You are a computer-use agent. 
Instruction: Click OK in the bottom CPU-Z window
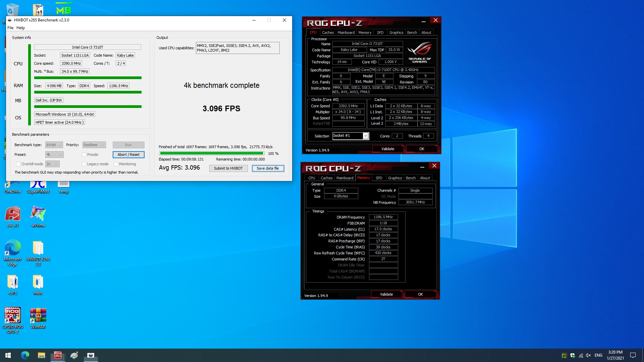(x=420, y=295)
